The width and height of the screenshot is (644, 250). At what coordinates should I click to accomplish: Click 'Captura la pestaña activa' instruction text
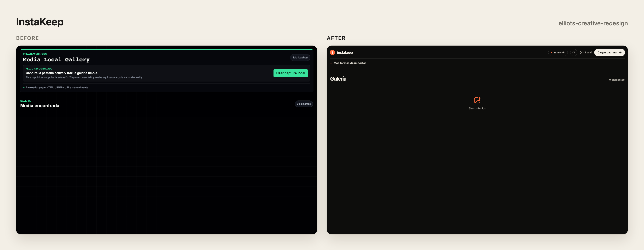pos(62,73)
